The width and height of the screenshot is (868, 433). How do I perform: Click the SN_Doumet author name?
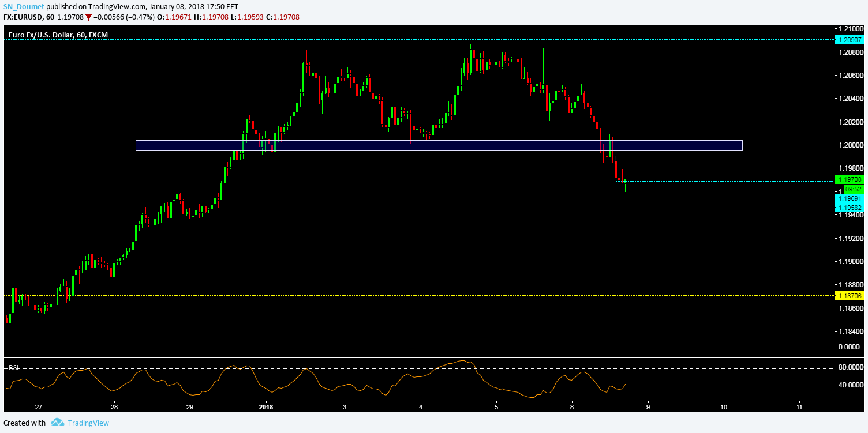[x=23, y=7]
